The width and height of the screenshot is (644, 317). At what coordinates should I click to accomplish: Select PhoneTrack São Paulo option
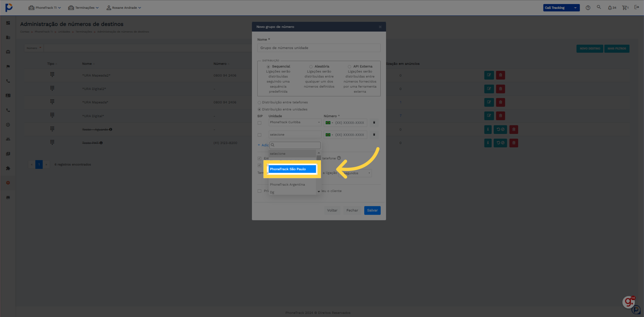[292, 169]
